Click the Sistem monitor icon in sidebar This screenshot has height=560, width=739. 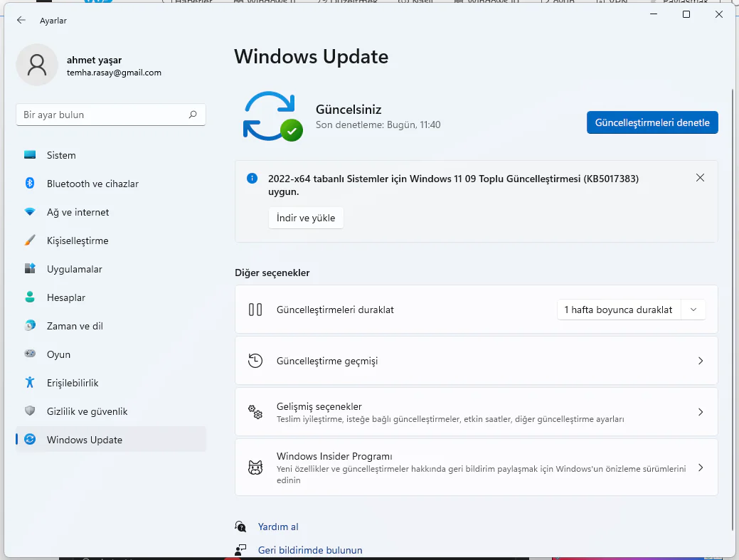30,155
